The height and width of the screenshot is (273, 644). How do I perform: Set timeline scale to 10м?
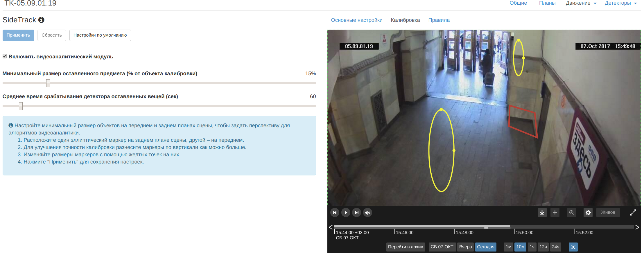pos(520,247)
